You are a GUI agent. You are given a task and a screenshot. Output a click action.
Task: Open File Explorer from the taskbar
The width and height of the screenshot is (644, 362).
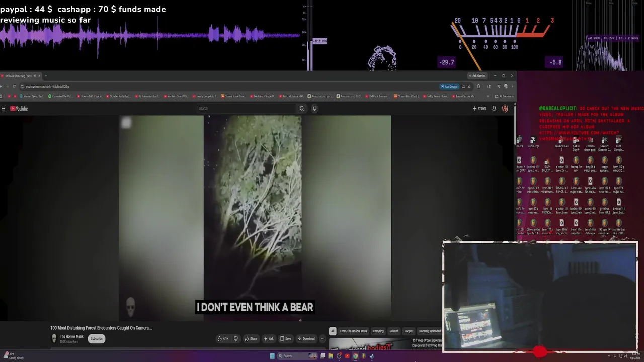coord(331,356)
